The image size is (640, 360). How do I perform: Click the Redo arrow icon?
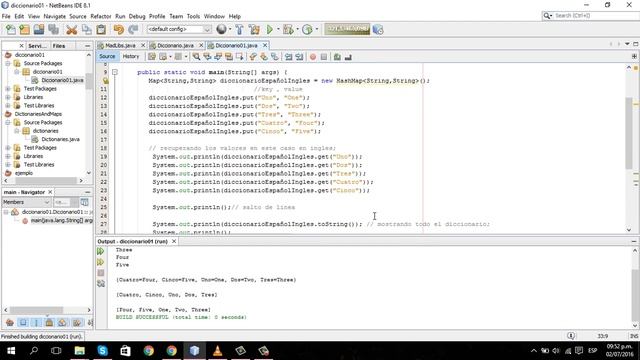133,29
